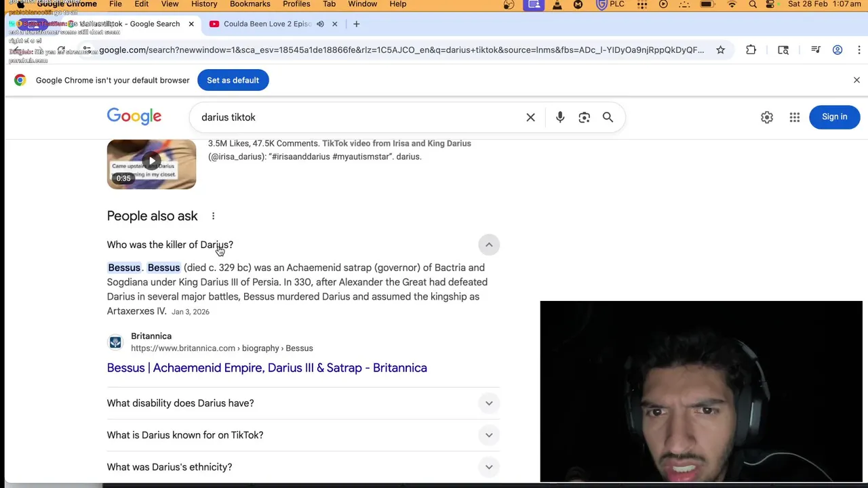
Task: Click 'Who was the killer of Darius?' question text
Action: point(170,245)
